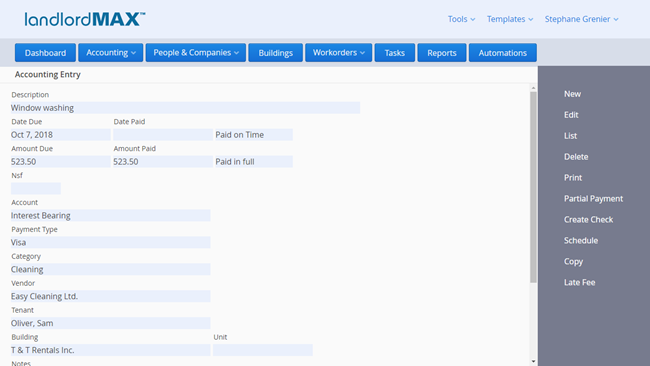Select Late Fee action

(x=579, y=282)
